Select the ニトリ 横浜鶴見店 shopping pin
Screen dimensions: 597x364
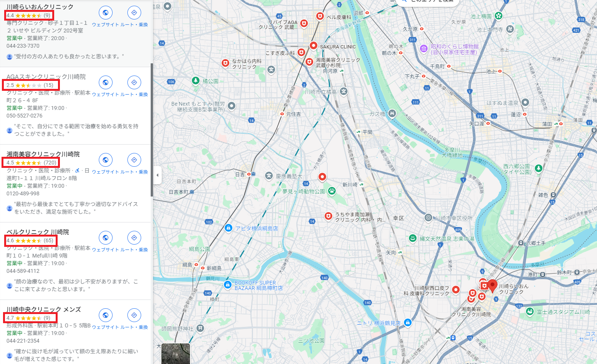408,323
